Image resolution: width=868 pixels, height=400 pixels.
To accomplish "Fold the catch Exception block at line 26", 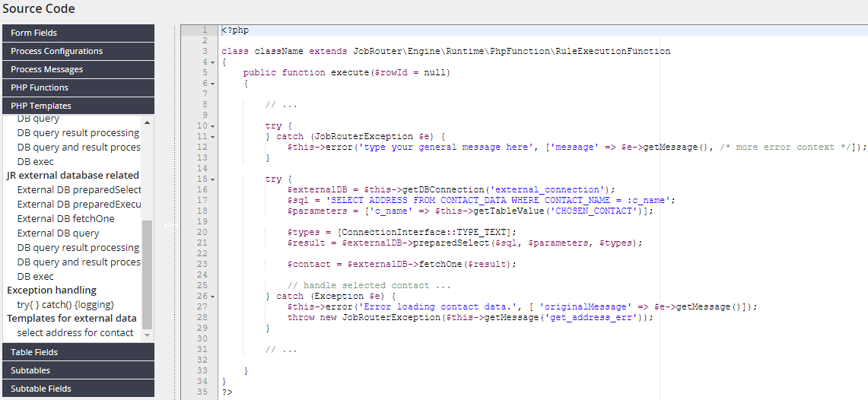I will click(212, 296).
